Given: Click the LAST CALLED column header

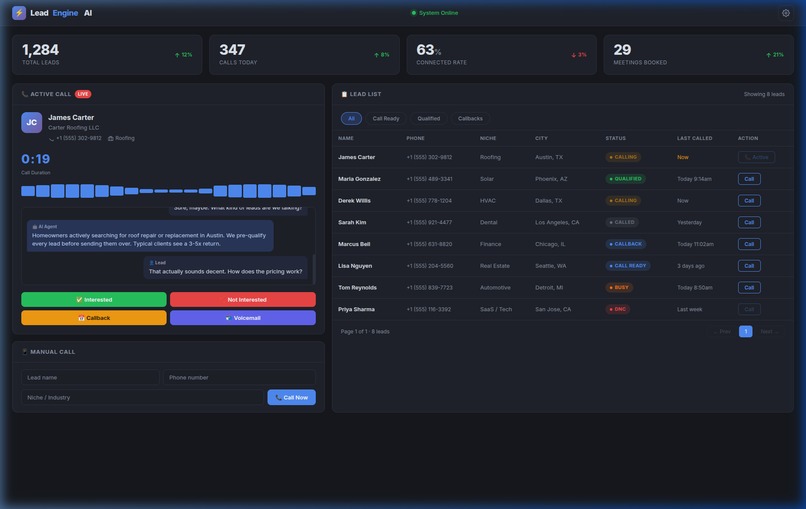Looking at the screenshot, I should pyautogui.click(x=694, y=138).
